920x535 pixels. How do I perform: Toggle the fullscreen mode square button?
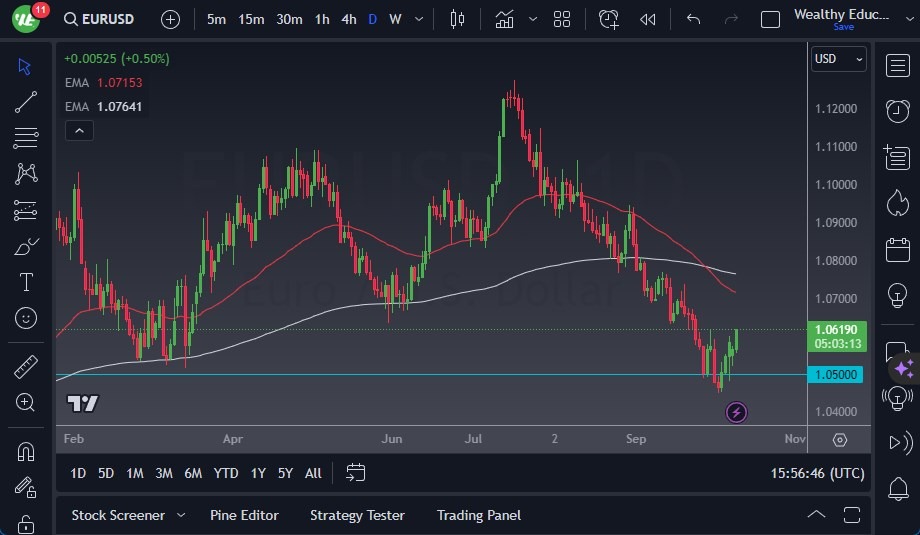[x=770, y=19]
